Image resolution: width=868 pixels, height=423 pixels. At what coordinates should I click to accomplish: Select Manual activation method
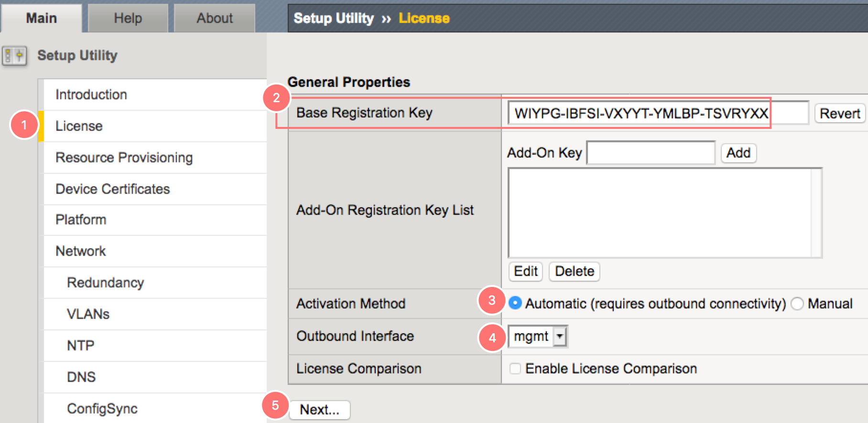pyautogui.click(x=797, y=304)
